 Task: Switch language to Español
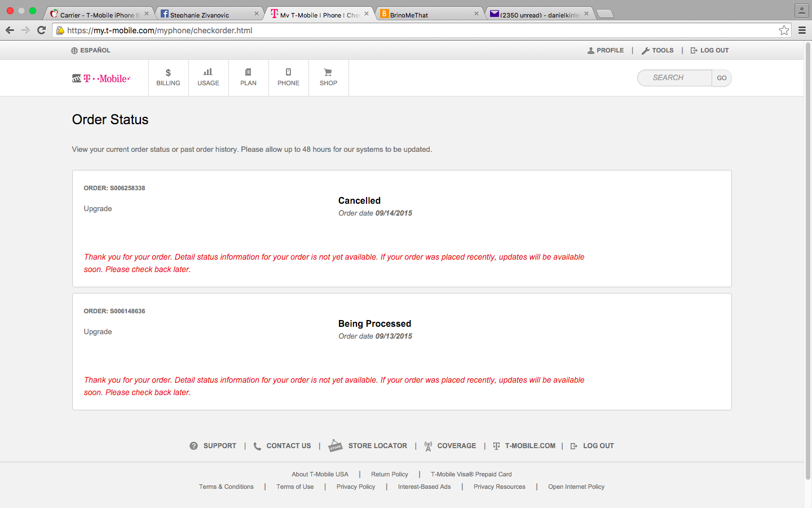[95, 51]
